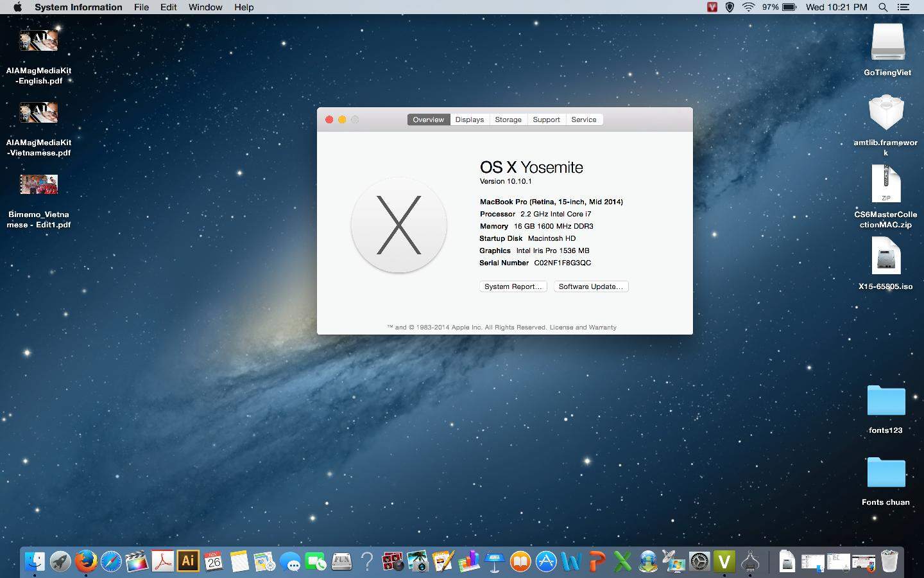Launch Adobe Illustrator from the Dock
The image size is (924, 578).
[188, 561]
